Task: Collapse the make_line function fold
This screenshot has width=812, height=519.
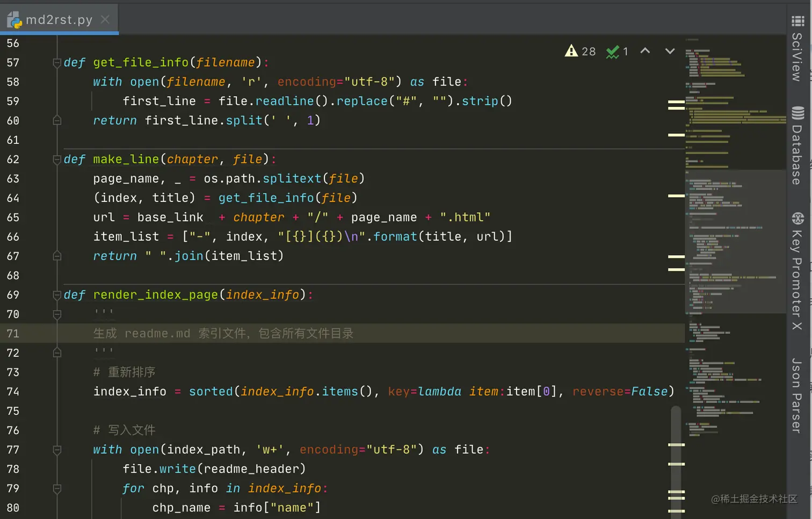Action: coord(57,160)
